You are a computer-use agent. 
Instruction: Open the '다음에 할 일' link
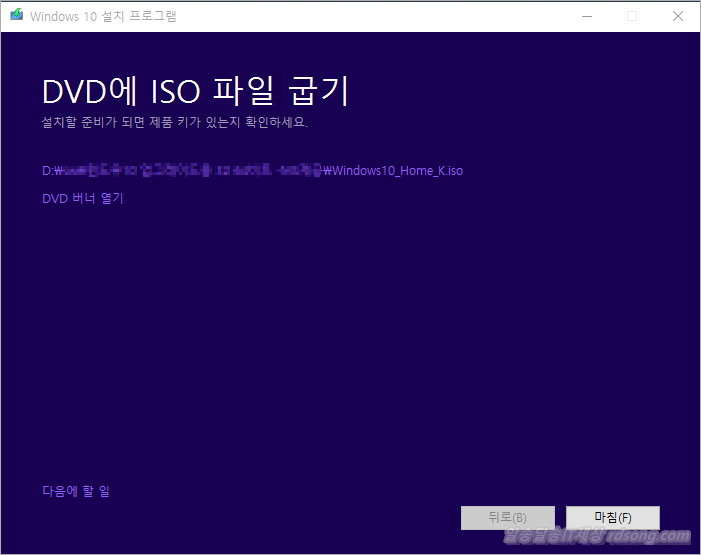coord(76,491)
